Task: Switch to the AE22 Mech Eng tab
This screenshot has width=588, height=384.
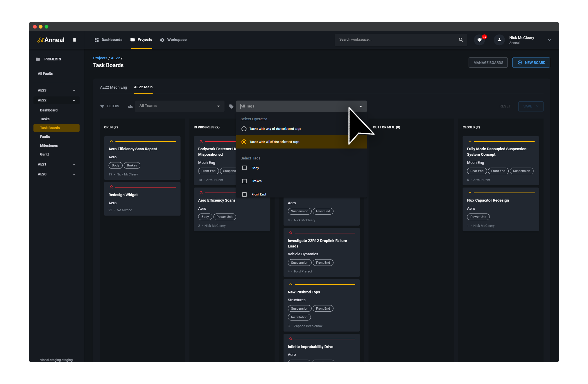Action: click(x=113, y=87)
